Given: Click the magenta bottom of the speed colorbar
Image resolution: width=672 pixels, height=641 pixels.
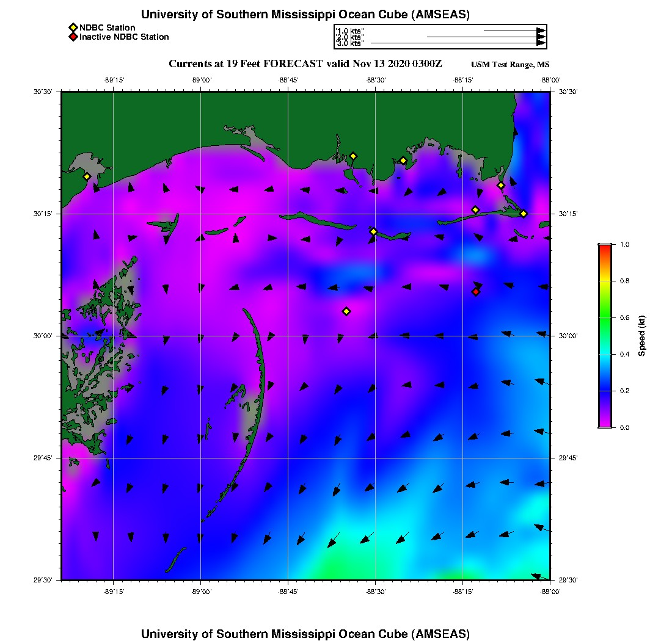Looking at the screenshot, I should [604, 422].
